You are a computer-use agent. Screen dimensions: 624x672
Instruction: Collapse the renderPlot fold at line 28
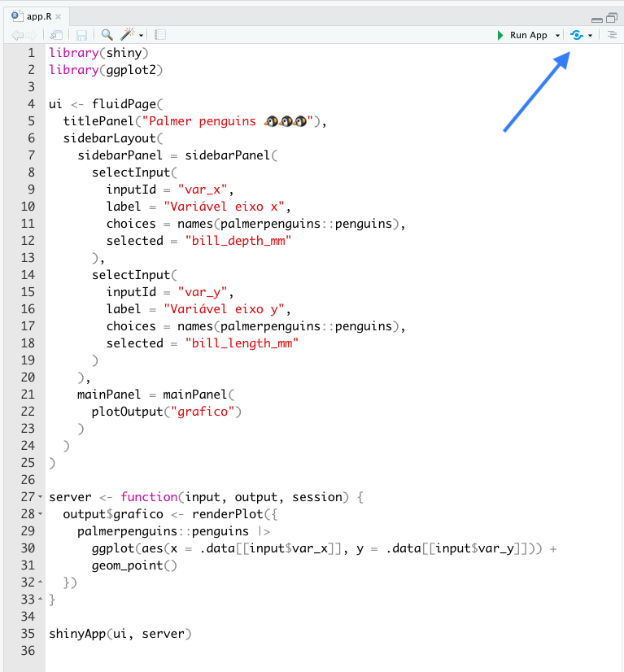click(x=40, y=514)
